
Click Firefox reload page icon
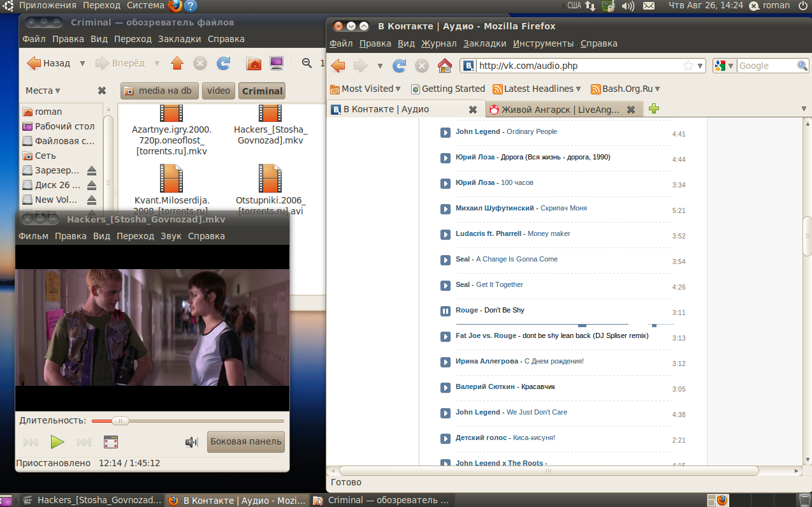tap(399, 66)
